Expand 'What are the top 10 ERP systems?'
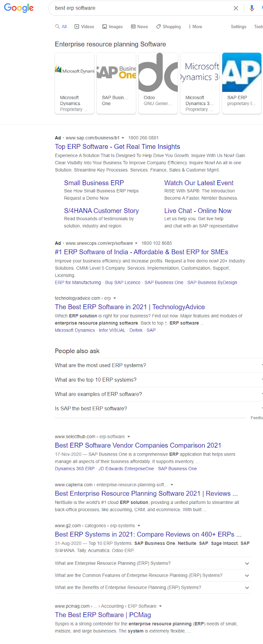Image resolution: width=263 pixels, height=644 pixels. click(159, 380)
